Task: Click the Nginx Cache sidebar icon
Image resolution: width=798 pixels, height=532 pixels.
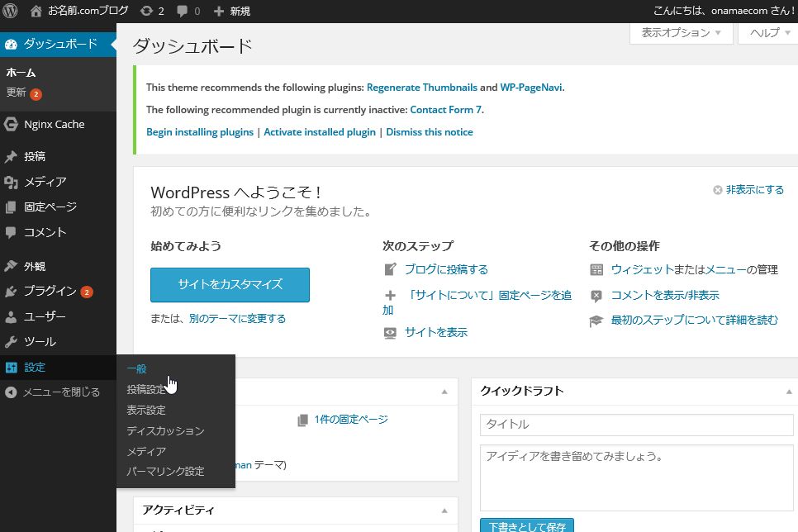Action: 11,124
